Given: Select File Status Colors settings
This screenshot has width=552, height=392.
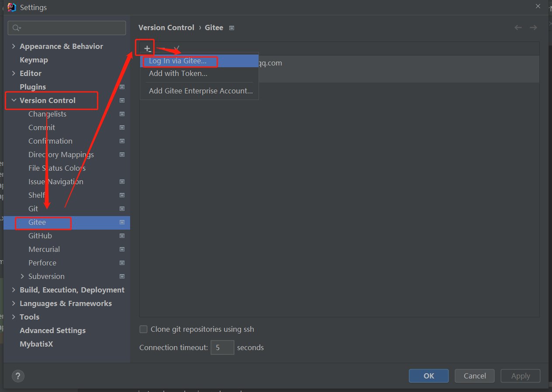Looking at the screenshot, I should click(57, 168).
